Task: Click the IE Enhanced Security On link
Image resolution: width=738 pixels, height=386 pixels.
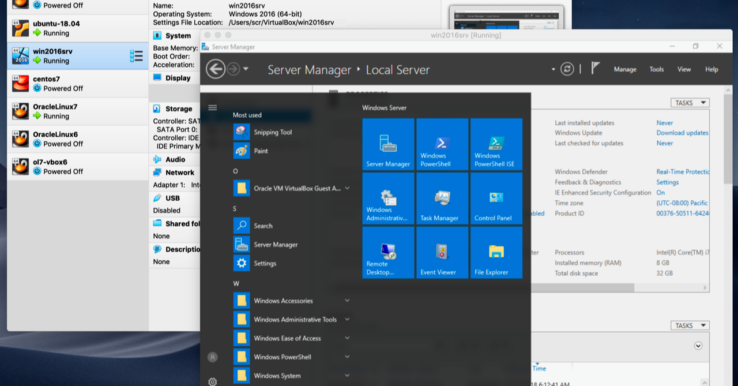Action: (x=661, y=193)
